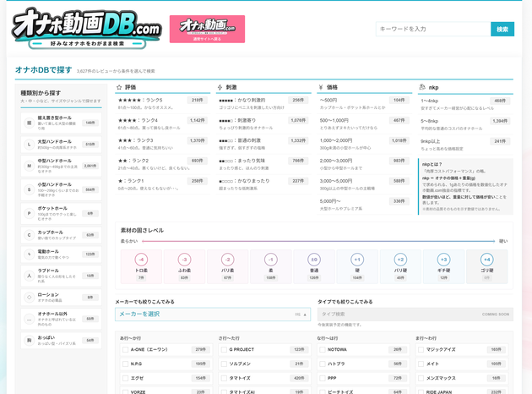532x394 pixels.
Task: Check the N.P.G maker checkbox
Action: coord(125,364)
